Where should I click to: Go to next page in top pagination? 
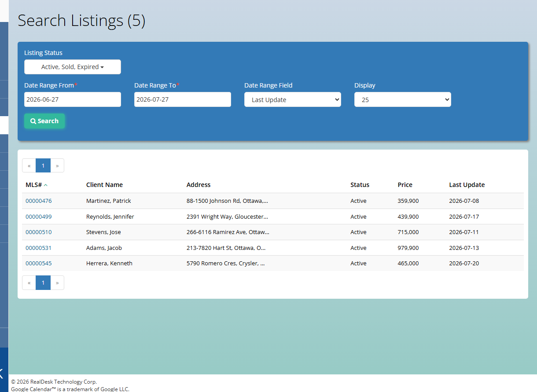(57, 166)
